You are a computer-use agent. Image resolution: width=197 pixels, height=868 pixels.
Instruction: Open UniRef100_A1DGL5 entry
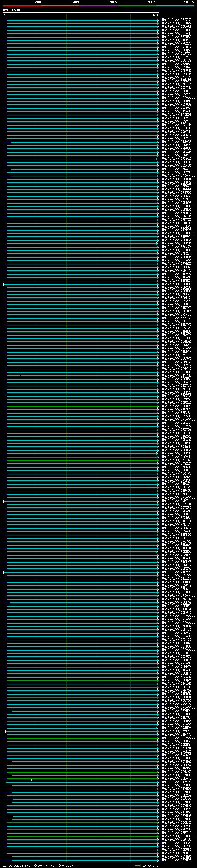pyautogui.click(x=177, y=470)
